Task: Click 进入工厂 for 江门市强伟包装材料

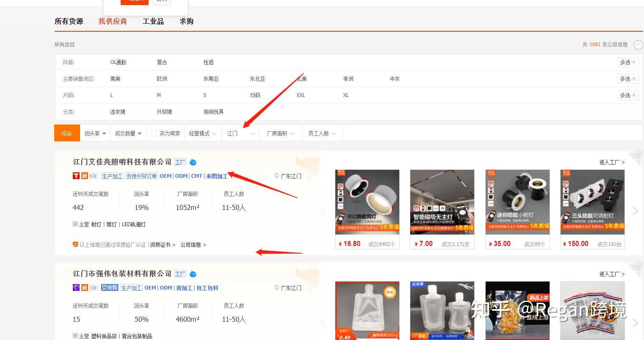Action: (x=612, y=274)
